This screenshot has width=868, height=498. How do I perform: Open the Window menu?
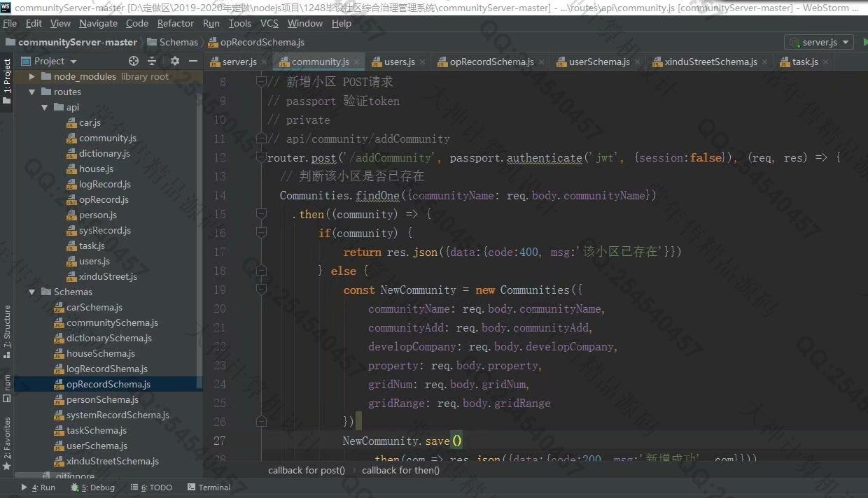305,23
